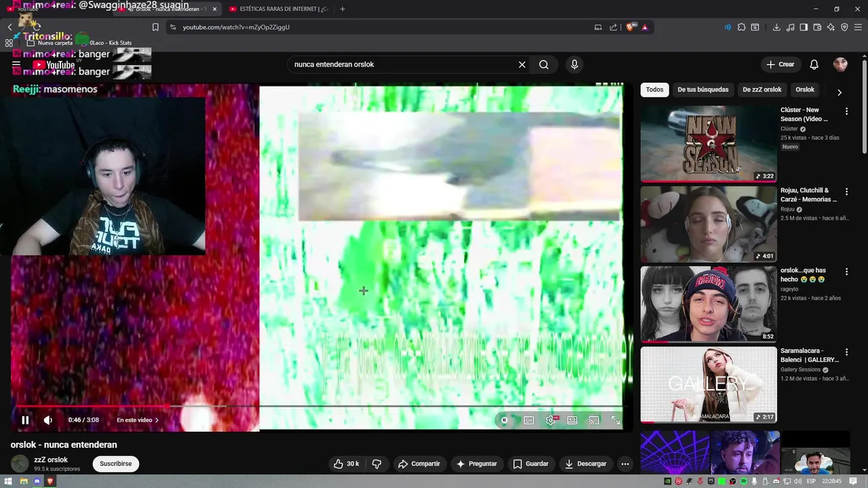The height and width of the screenshot is (488, 868).
Task: Run search with the magnifier button
Action: point(544,64)
